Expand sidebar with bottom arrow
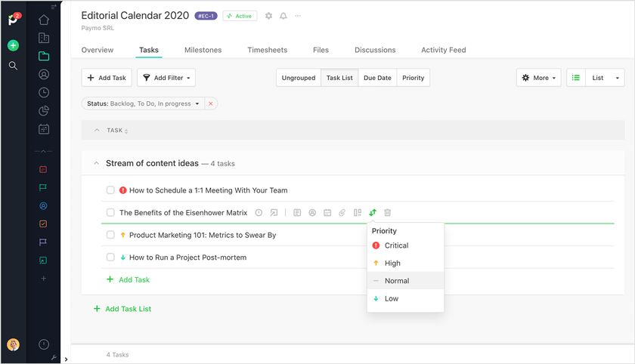Viewport: 635px width, 364px height. coord(66,359)
